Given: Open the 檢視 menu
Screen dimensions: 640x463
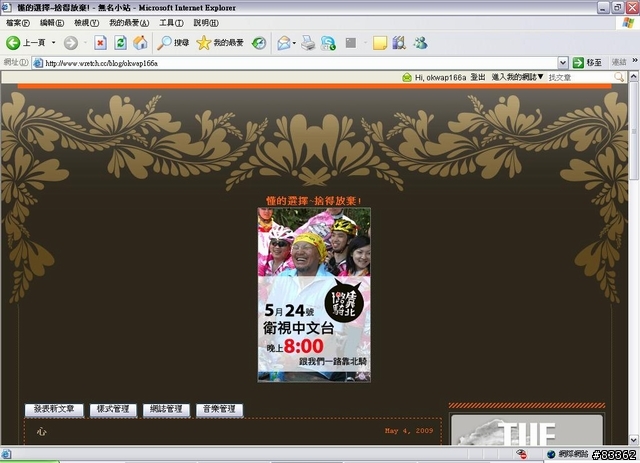Looking at the screenshot, I should point(87,23).
